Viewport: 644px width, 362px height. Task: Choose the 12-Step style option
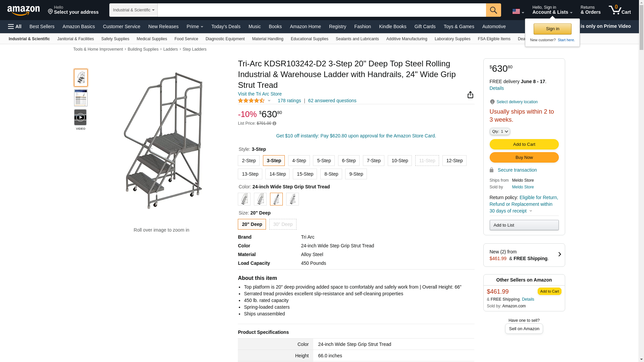pos(454,161)
